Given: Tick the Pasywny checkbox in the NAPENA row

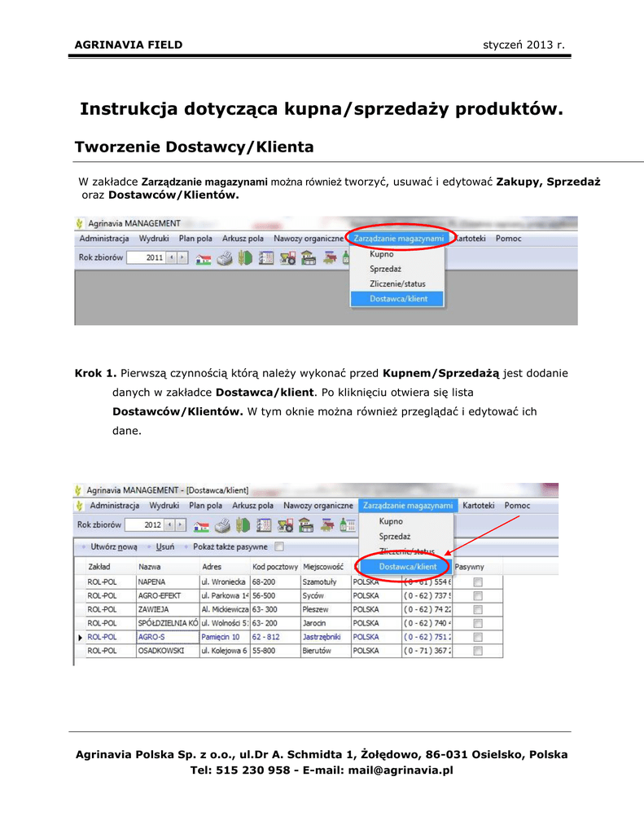Looking at the screenshot, I should 478,582.
